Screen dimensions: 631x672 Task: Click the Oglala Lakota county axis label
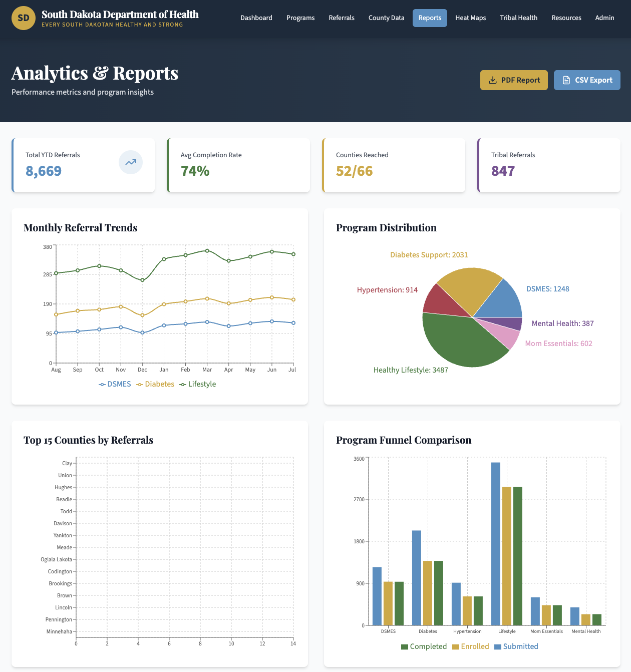click(57, 559)
